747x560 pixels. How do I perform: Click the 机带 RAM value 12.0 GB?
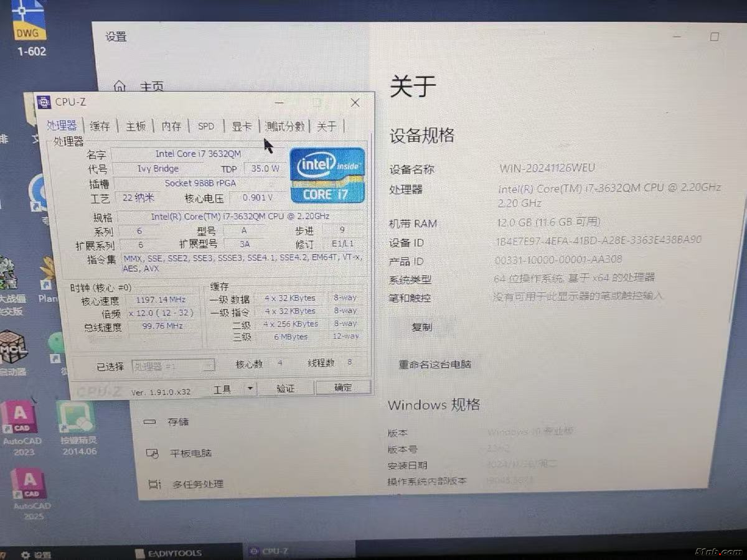point(549,223)
